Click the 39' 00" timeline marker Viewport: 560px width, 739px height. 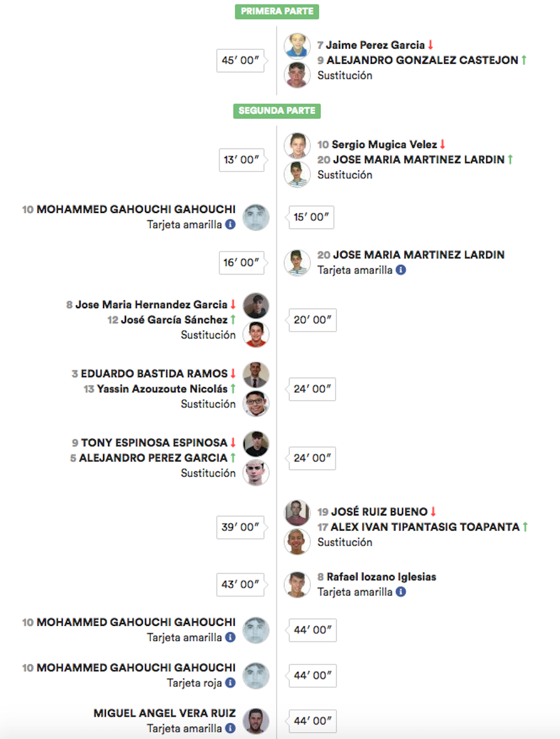[240, 527]
